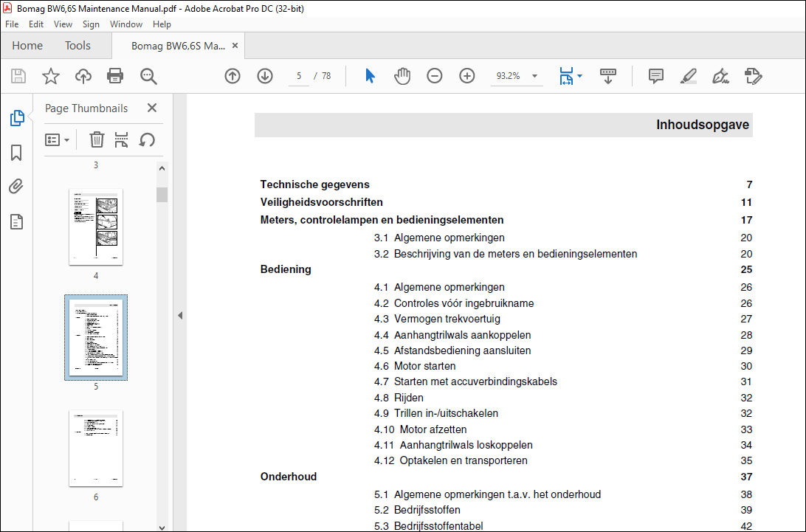Go to the next page
The width and height of the screenshot is (806, 532).
(x=265, y=76)
